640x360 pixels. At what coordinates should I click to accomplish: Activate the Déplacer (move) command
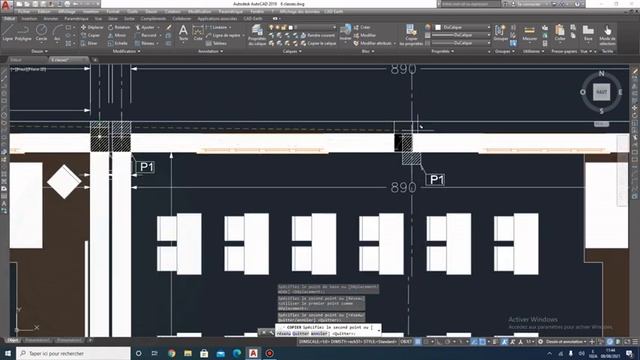(x=92, y=27)
